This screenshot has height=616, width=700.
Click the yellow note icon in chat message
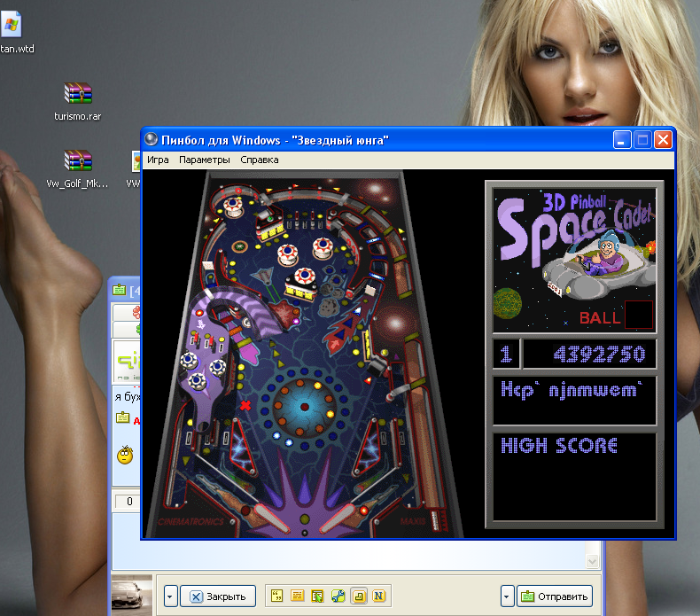122,418
